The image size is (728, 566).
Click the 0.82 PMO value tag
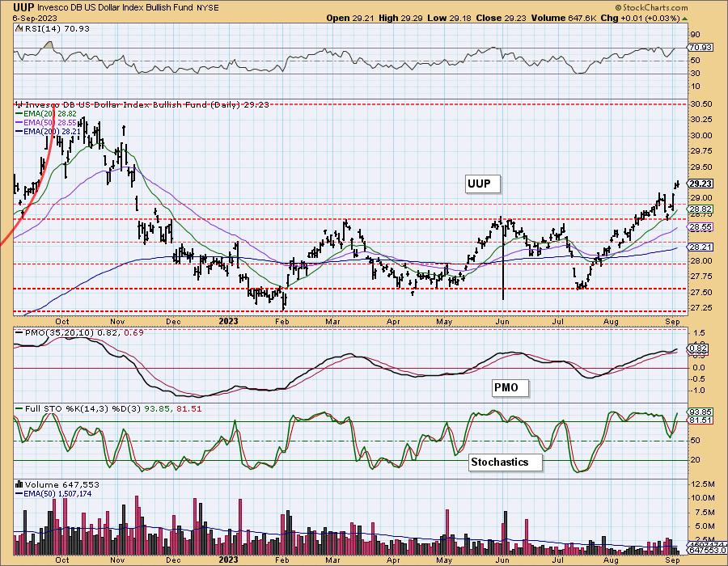(x=699, y=348)
